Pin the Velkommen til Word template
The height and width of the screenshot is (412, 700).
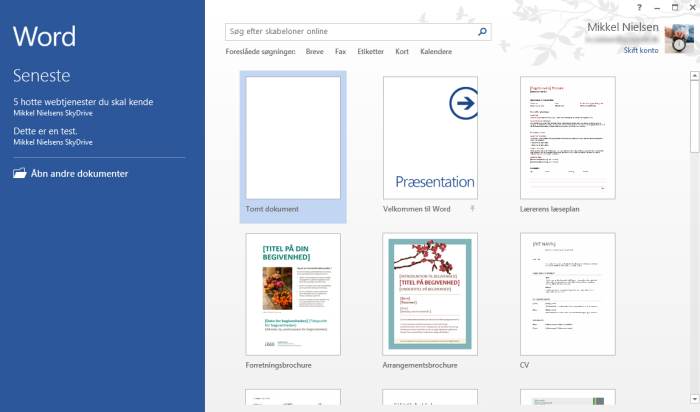pos(472,208)
